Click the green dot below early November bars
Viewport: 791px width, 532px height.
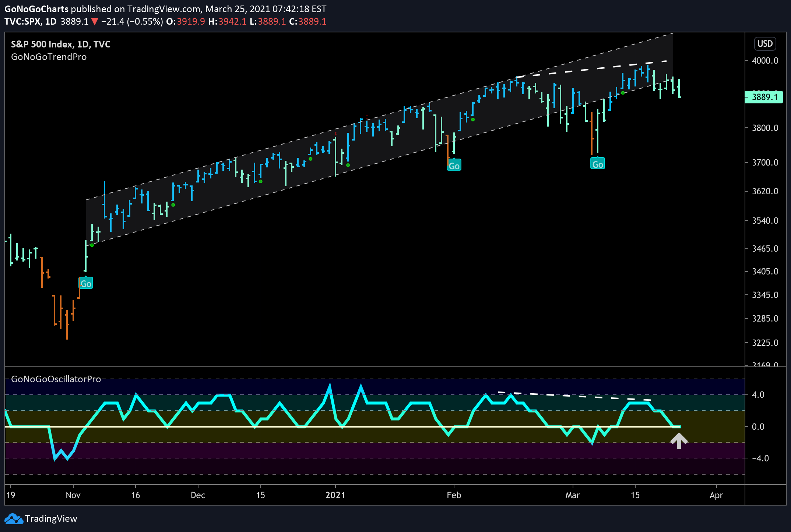(x=92, y=245)
